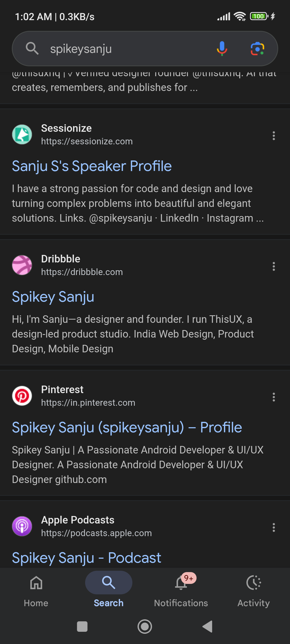This screenshot has height=644, width=290.
Task: Open more options for Apple Podcasts result
Action: (x=274, y=528)
